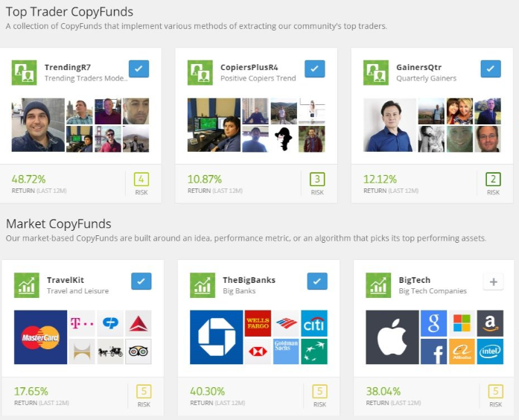The width and height of the screenshot is (519, 420).
Task: Select the Amazon logo tile
Action: point(490,323)
